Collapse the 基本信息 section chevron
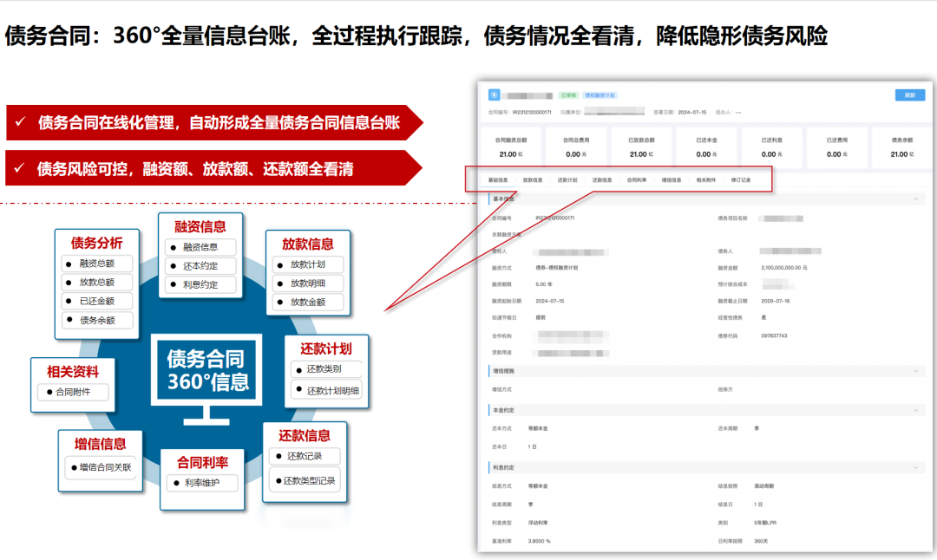This screenshot has width=937, height=560. 915,199
